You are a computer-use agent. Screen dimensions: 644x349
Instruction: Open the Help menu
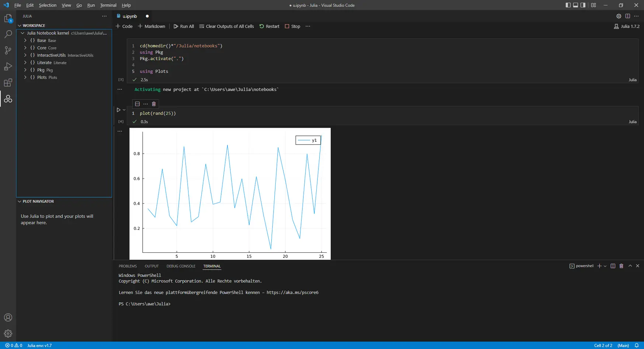click(x=126, y=5)
